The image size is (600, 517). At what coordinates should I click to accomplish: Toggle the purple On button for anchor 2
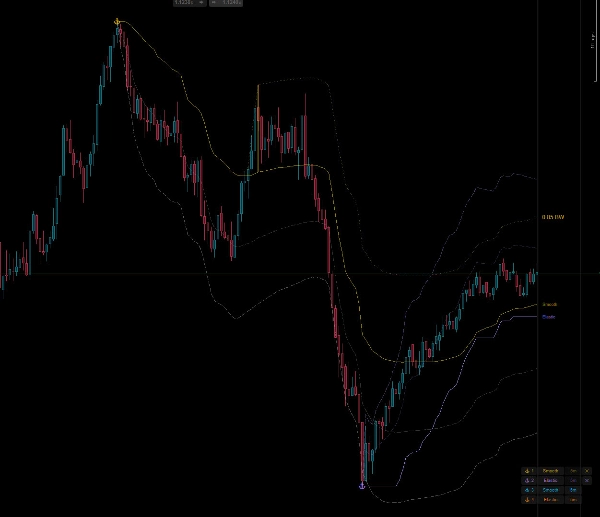(573, 480)
